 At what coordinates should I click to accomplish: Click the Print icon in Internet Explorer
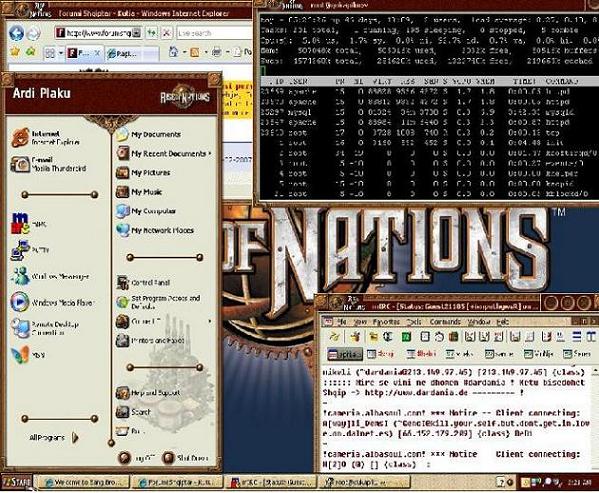[x=216, y=52]
